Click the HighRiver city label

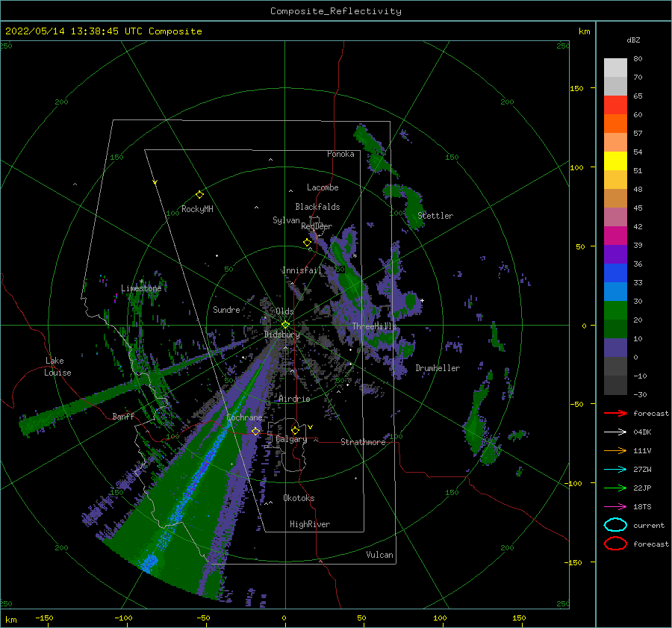[x=310, y=524]
